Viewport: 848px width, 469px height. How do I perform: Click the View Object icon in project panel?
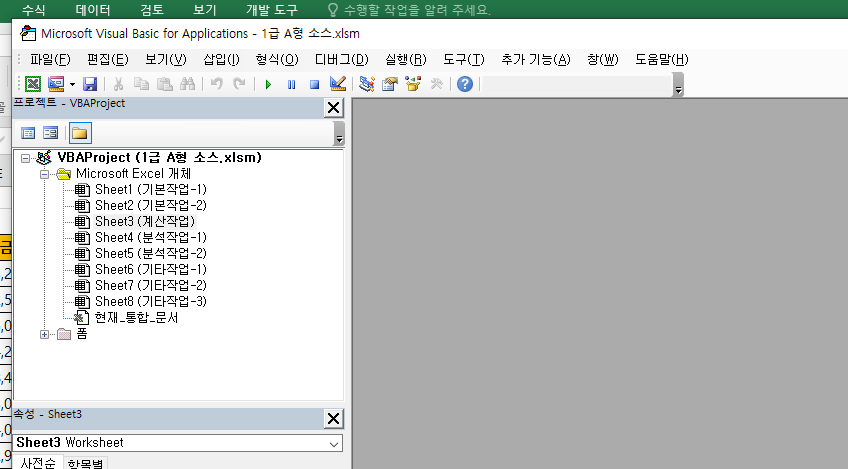(50, 133)
